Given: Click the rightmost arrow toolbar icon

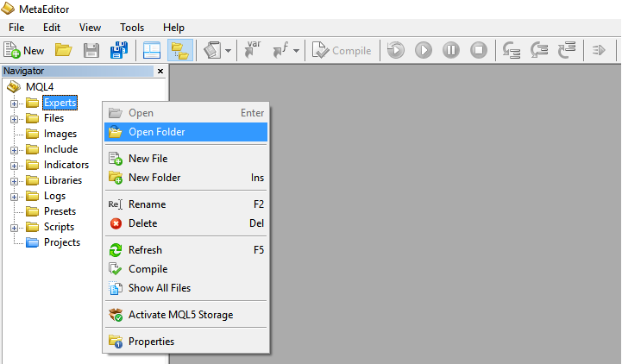Looking at the screenshot, I should coord(599,50).
